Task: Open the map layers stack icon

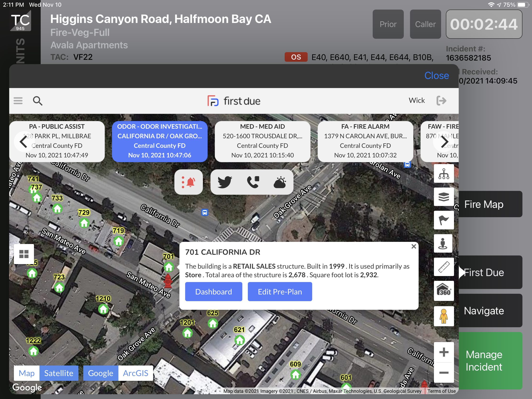Action: tap(443, 197)
